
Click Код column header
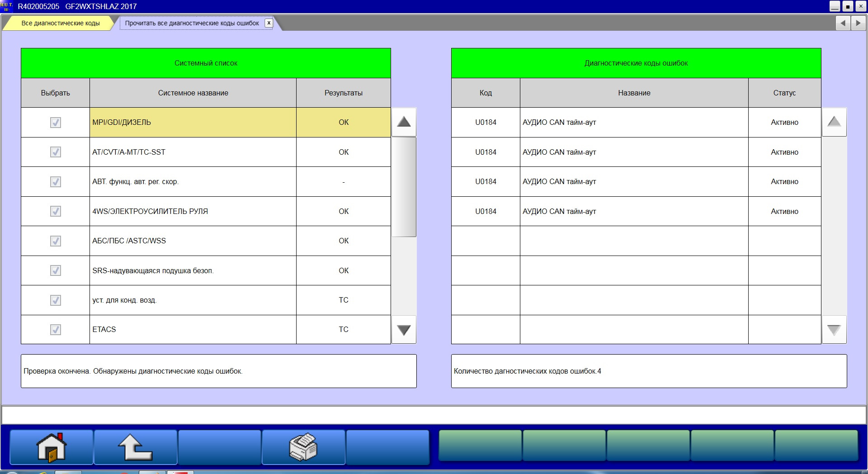click(486, 93)
